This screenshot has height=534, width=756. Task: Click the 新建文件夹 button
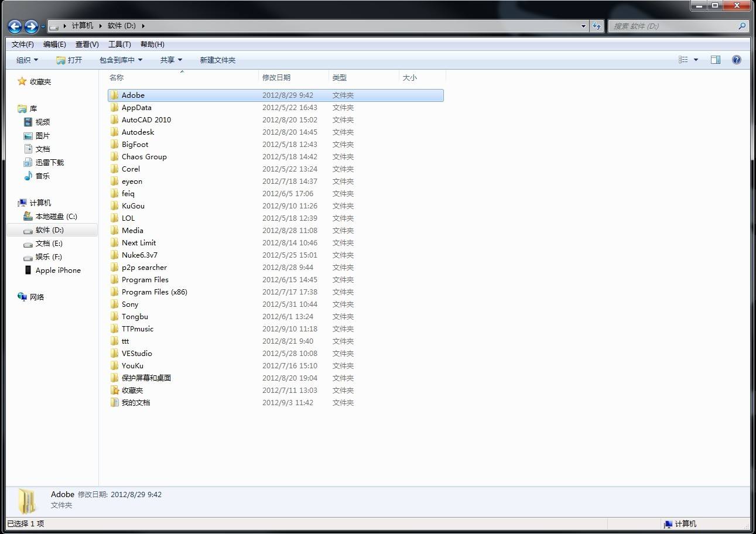coord(218,60)
